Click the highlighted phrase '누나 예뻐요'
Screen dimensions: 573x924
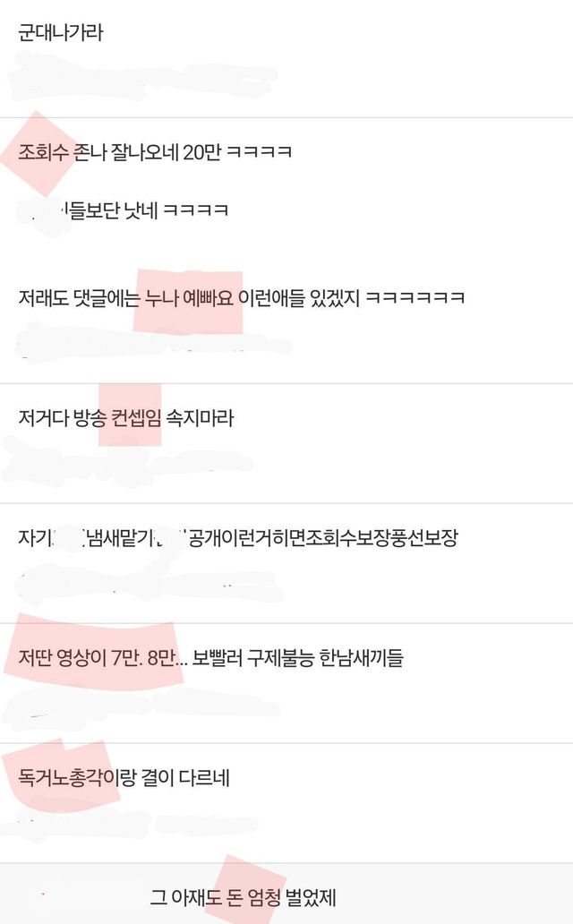coord(189,297)
